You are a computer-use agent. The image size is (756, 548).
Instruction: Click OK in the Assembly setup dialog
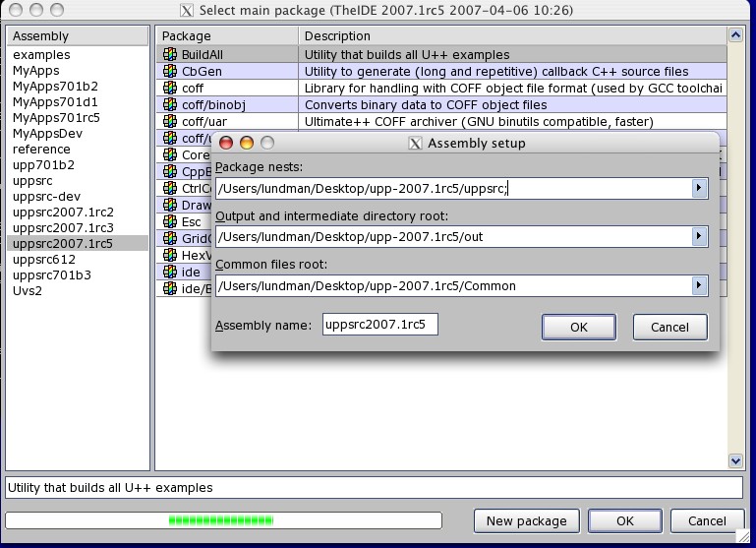point(578,327)
